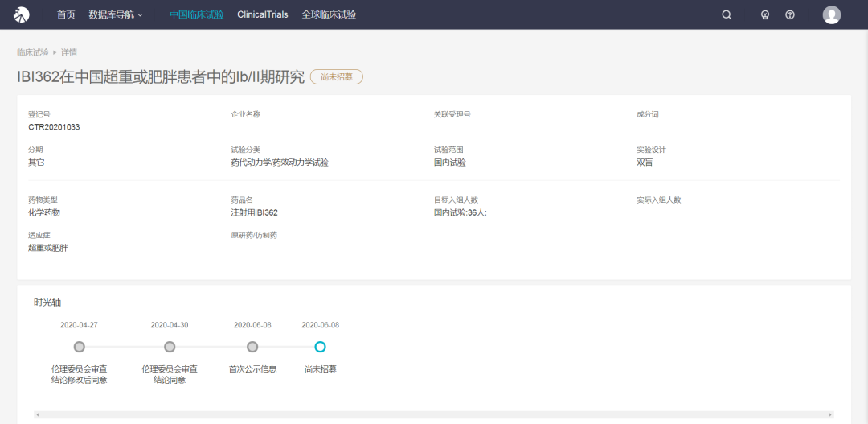The height and width of the screenshot is (424, 868).
Task: Expand the 数据库导航 dropdown
Action: click(116, 15)
